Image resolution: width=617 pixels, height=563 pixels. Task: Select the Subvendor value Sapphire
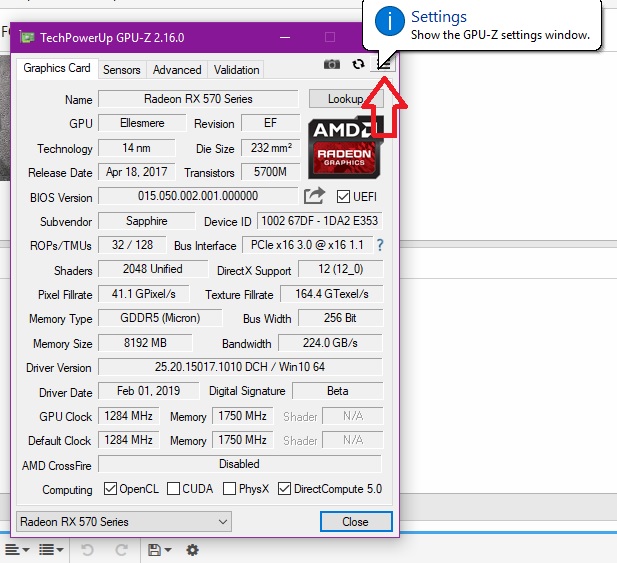tap(146, 221)
